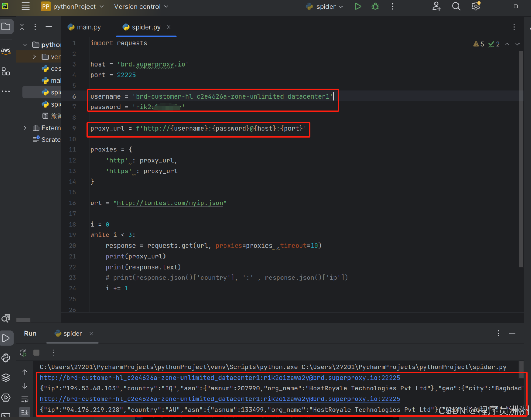Click the 'import requests' line
This screenshot has width=531, height=420.
[119, 43]
